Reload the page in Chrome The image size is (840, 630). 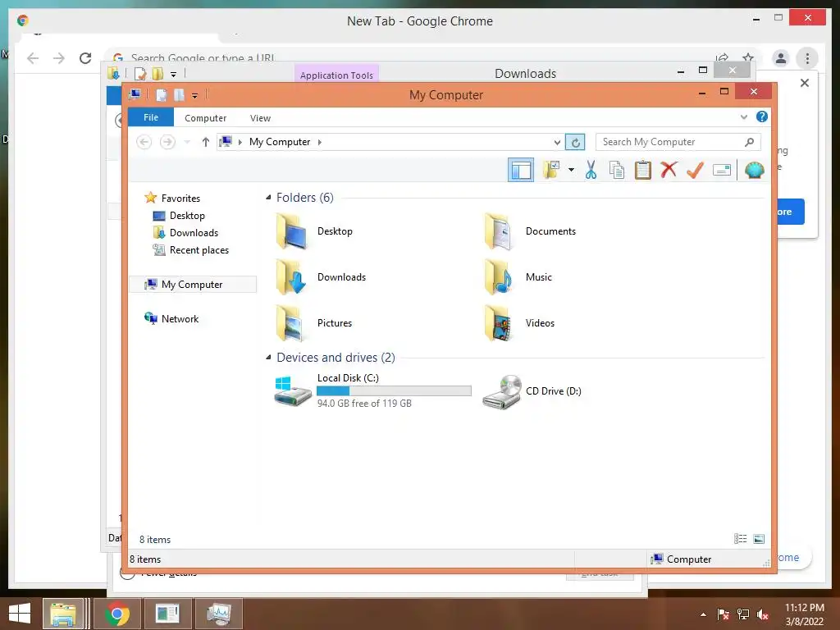click(x=85, y=58)
